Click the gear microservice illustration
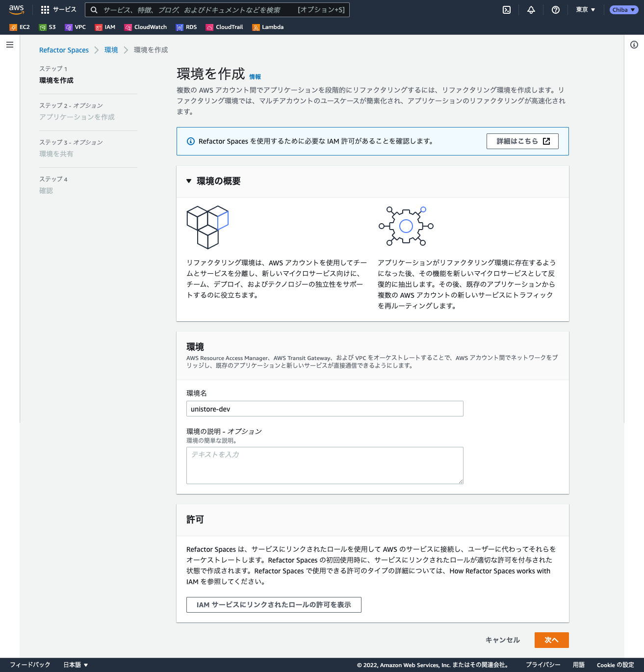The image size is (644, 672). tap(406, 226)
